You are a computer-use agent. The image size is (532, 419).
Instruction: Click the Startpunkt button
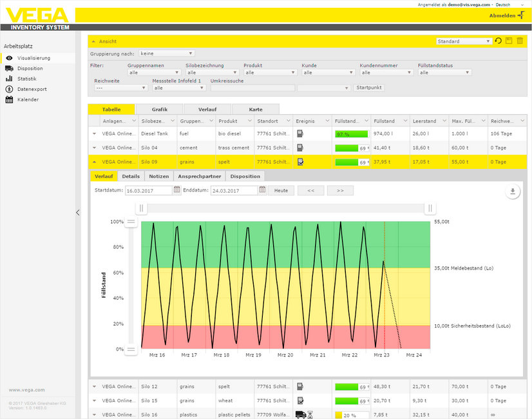pyautogui.click(x=369, y=88)
